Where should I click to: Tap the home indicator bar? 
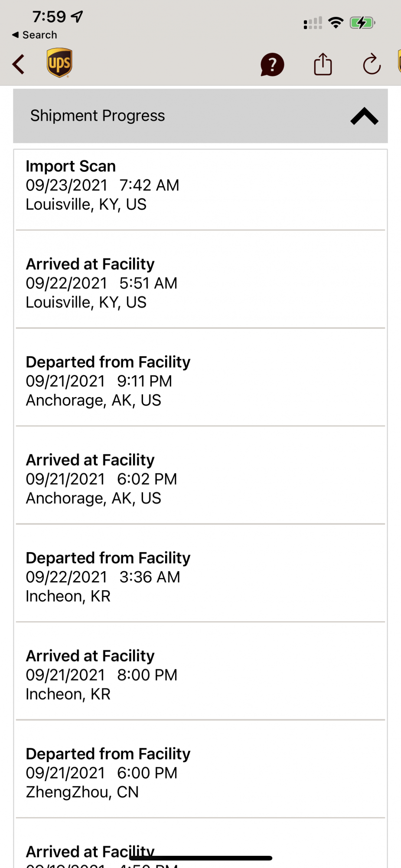tap(200, 858)
